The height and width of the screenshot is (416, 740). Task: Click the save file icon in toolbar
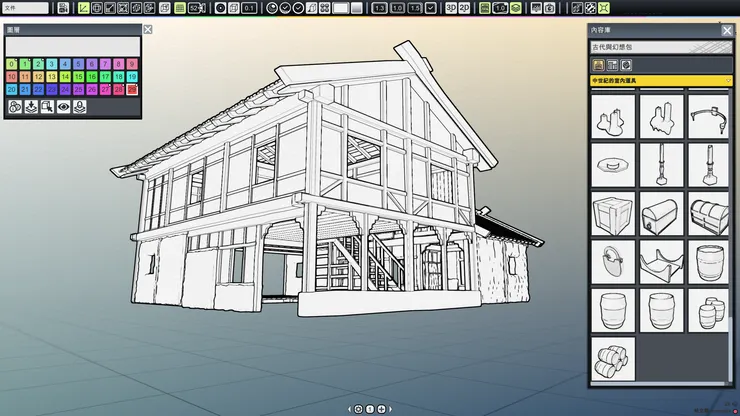click(x=63, y=8)
